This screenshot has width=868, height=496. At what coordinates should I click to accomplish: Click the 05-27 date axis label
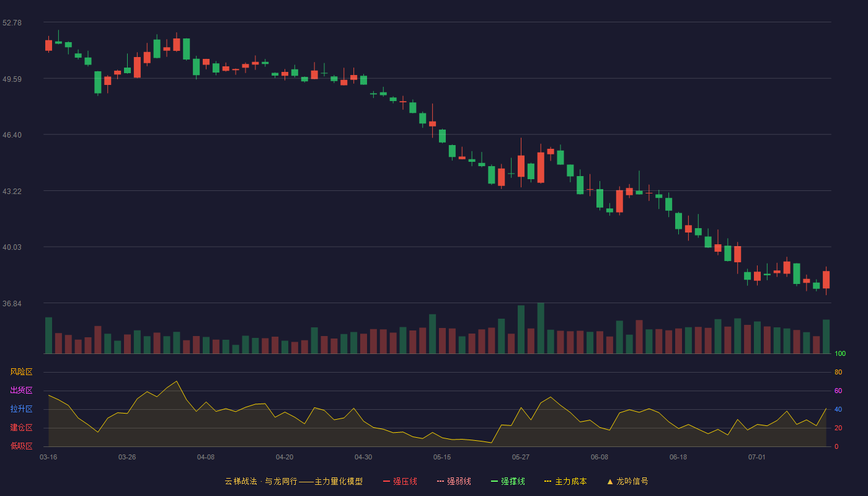[521, 457]
